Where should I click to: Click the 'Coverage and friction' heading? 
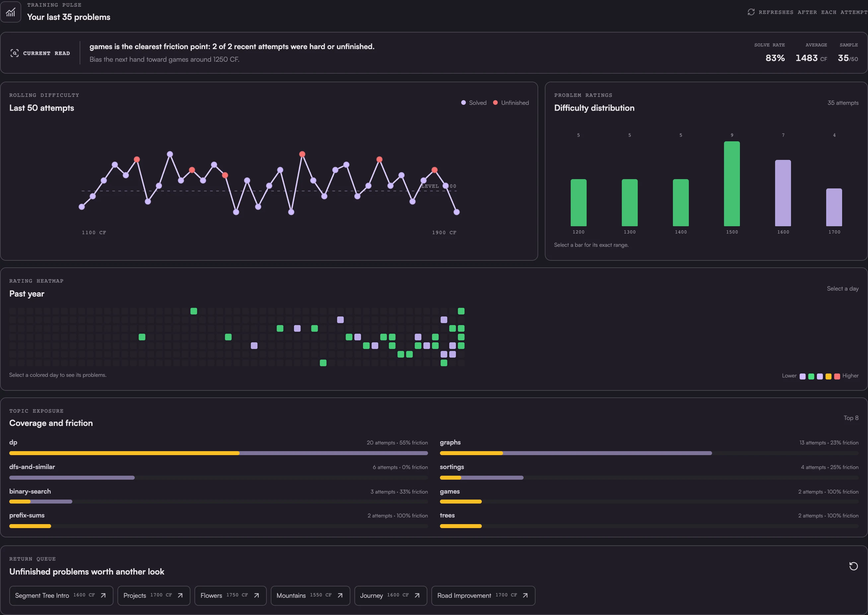tap(51, 423)
